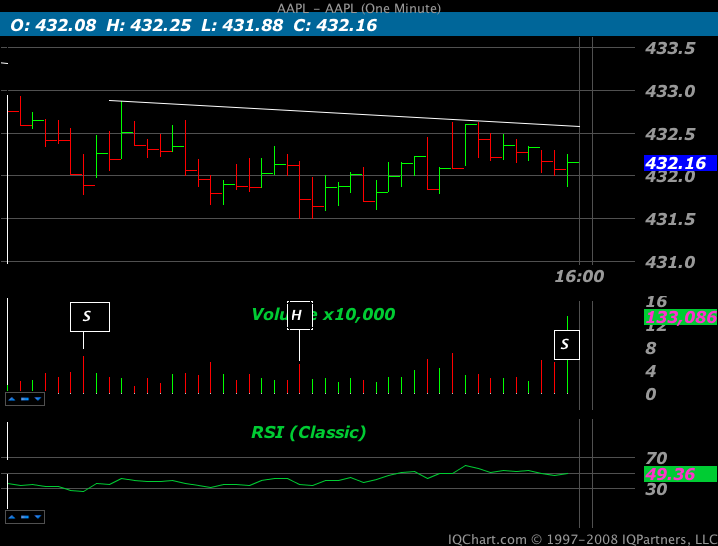718x546 pixels.
Task: Click the down arrow in Volume panel controls
Action: coord(38,399)
